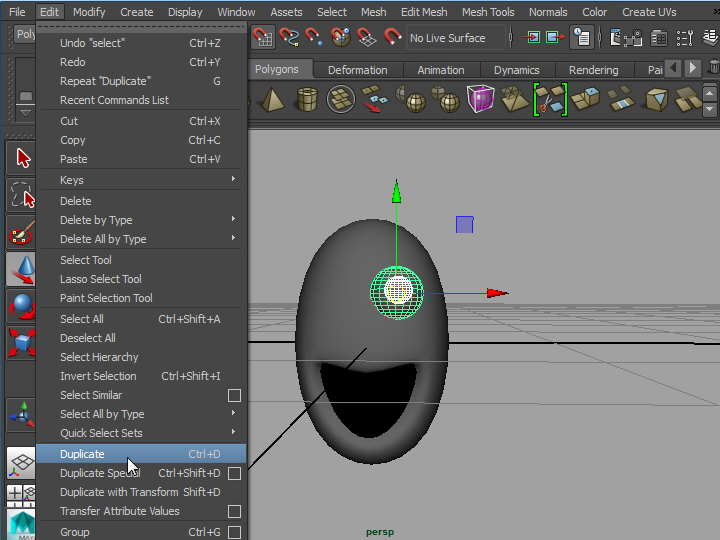Viewport: 720px width, 540px height.
Task: Choose the Rotate tool sphere icon
Action: point(22,306)
